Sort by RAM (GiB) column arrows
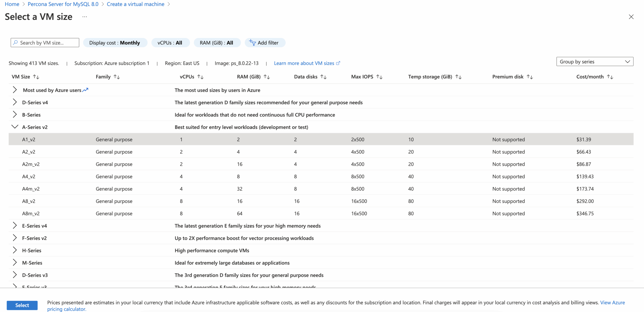Viewport: 644px width, 312px height. pyautogui.click(x=267, y=77)
